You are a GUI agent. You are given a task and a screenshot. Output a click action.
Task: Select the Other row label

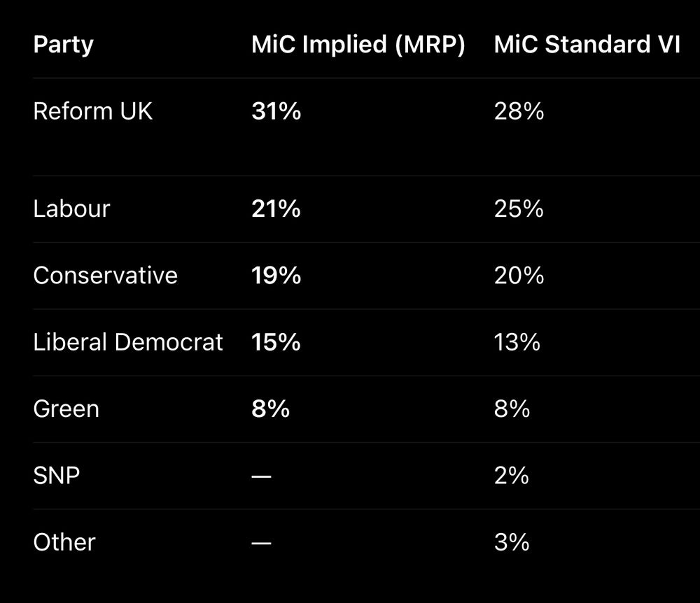(64, 542)
